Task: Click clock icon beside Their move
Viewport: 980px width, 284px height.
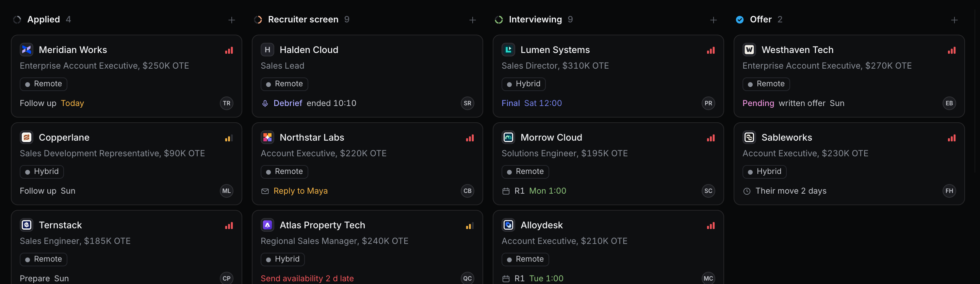Action: [x=747, y=191]
